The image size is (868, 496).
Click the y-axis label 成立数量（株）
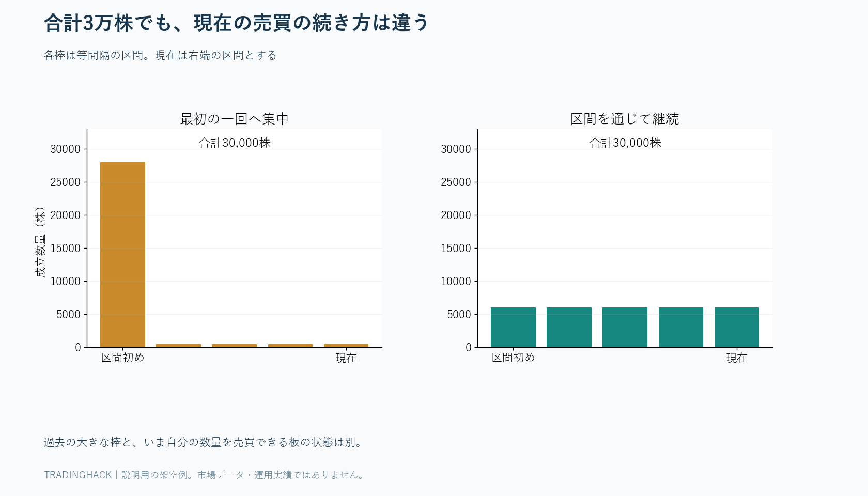coord(40,242)
